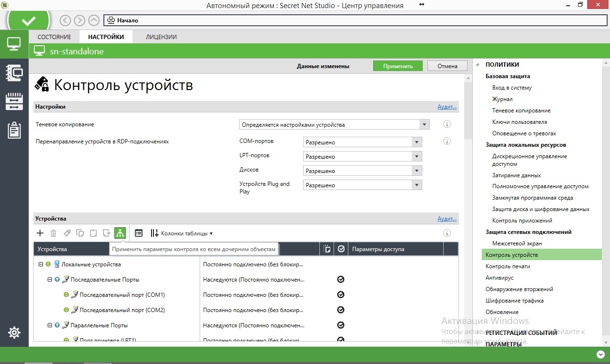Click the green expand arrow in the bottom bar
Viewport: 610px width, 364px height.
(600, 354)
